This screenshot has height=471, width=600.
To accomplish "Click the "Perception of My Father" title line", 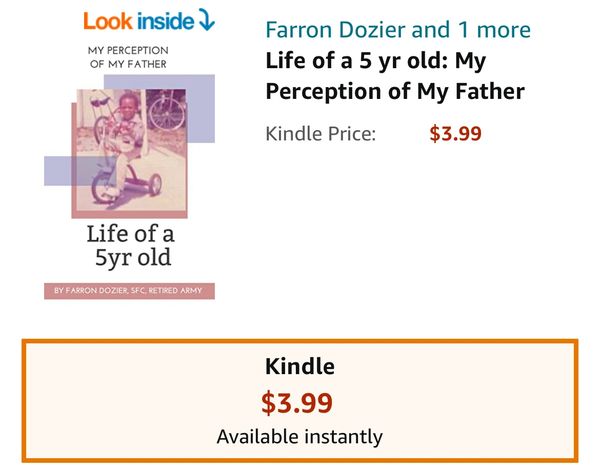I will (x=395, y=92).
